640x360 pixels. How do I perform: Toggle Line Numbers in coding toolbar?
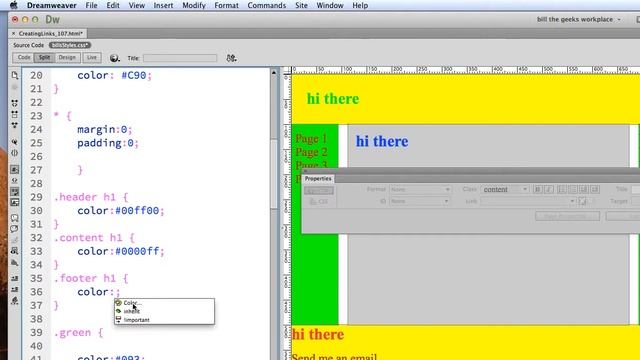[x=15, y=169]
